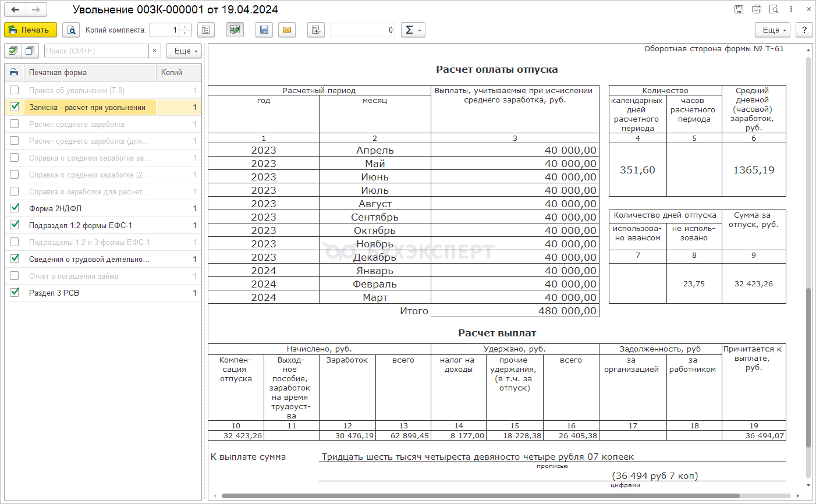Enable the Приказ об увольнении (Т-8) checkbox

coord(15,90)
